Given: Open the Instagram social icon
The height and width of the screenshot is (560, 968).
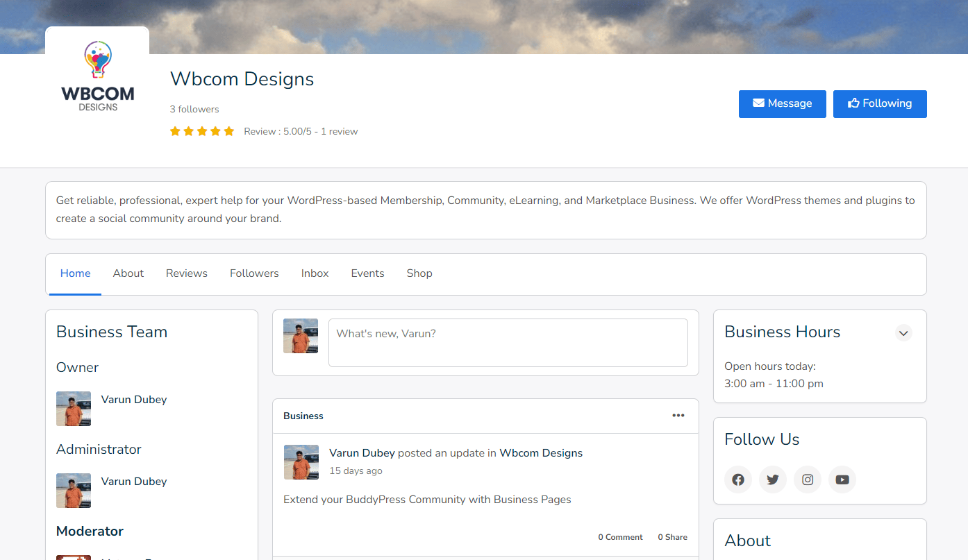Looking at the screenshot, I should pyautogui.click(x=808, y=480).
